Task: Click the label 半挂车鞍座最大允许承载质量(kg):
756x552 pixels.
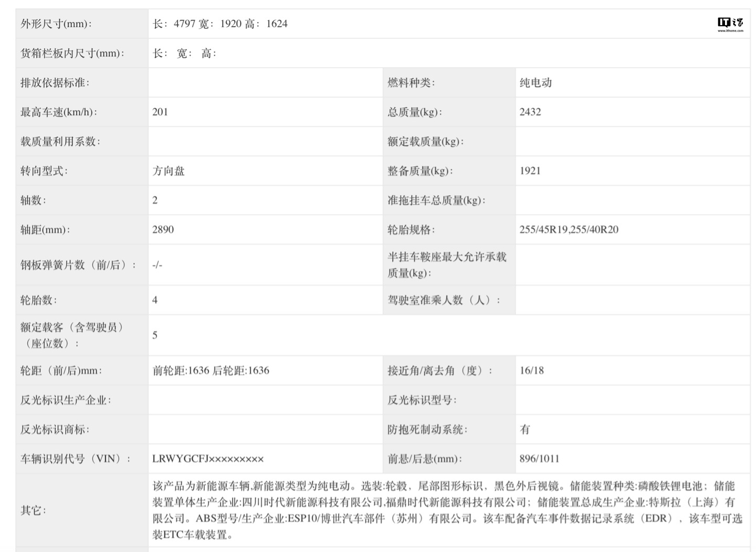Action: 447,265
